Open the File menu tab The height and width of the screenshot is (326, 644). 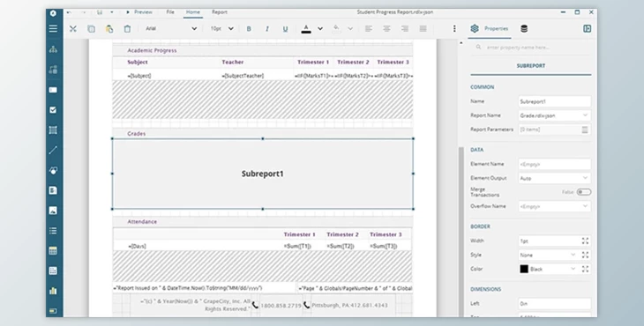point(170,12)
